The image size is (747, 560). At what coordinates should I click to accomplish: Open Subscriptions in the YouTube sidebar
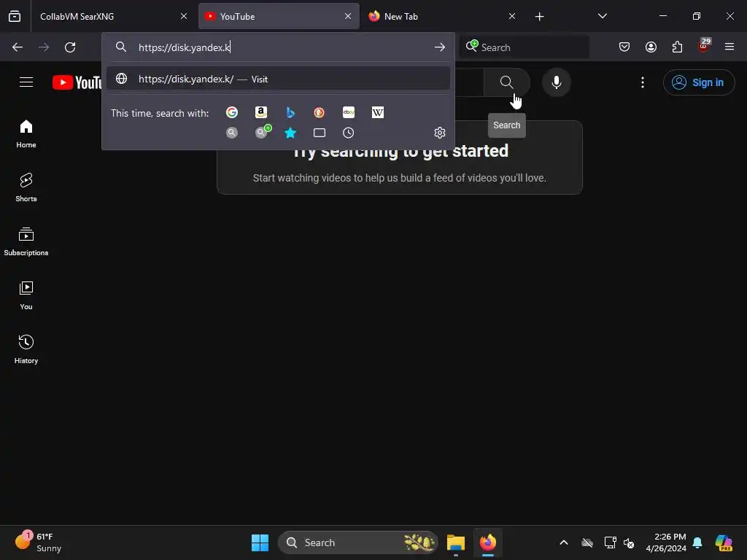26,242
